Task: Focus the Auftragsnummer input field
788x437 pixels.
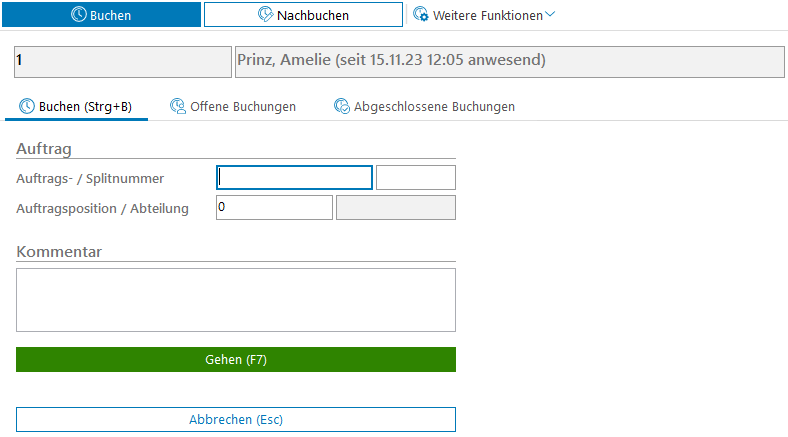Action: coord(295,178)
